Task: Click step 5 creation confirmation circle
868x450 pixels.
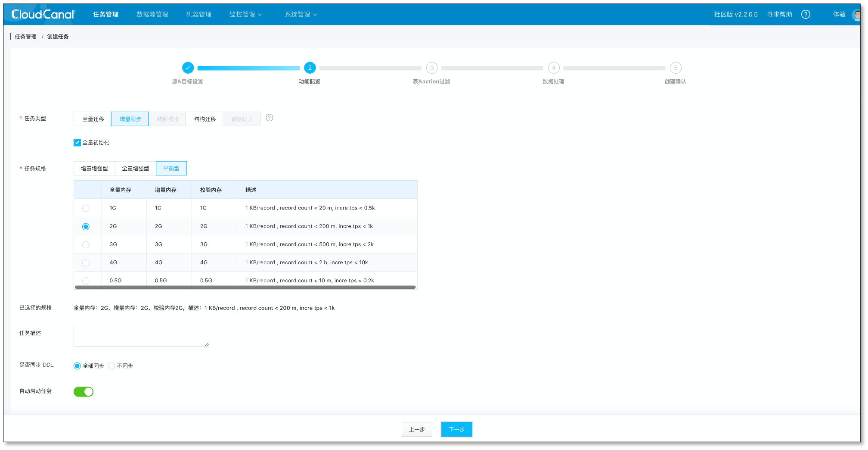Action: point(676,68)
